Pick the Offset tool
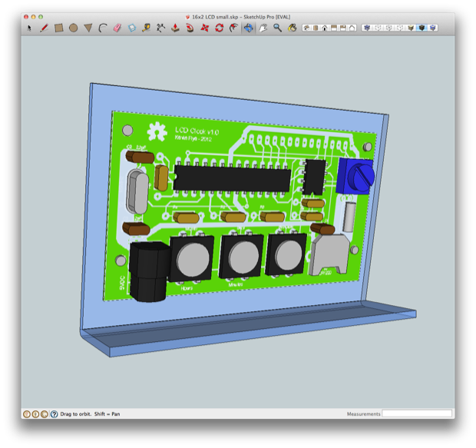The width and height of the screenshot is (476, 448). coord(233,28)
